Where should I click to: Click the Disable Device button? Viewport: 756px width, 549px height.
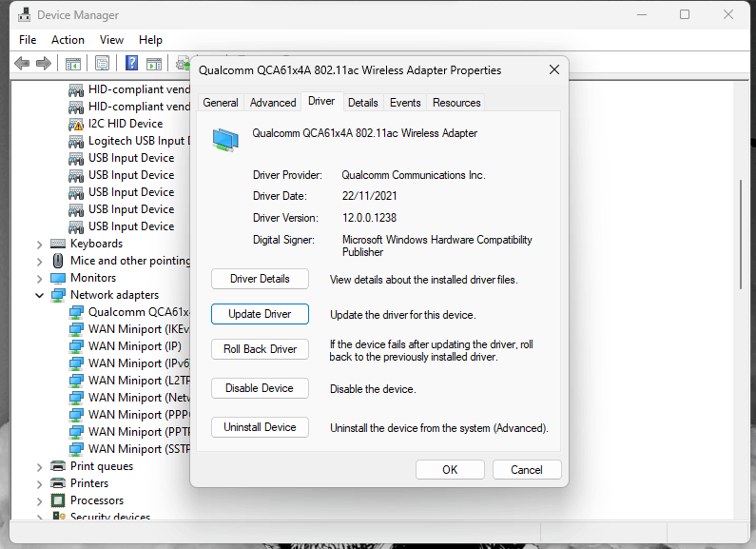pyautogui.click(x=260, y=388)
